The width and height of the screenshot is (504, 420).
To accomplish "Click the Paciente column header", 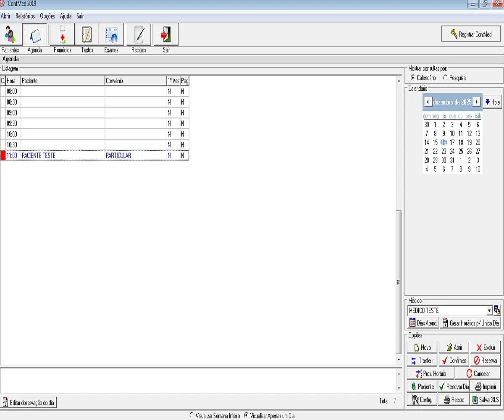I will coord(63,81).
